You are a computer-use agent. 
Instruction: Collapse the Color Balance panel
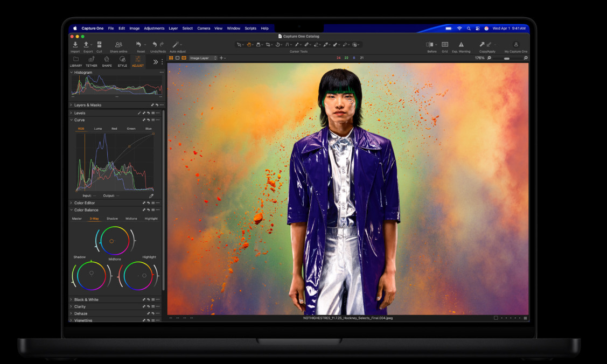pyautogui.click(x=71, y=210)
